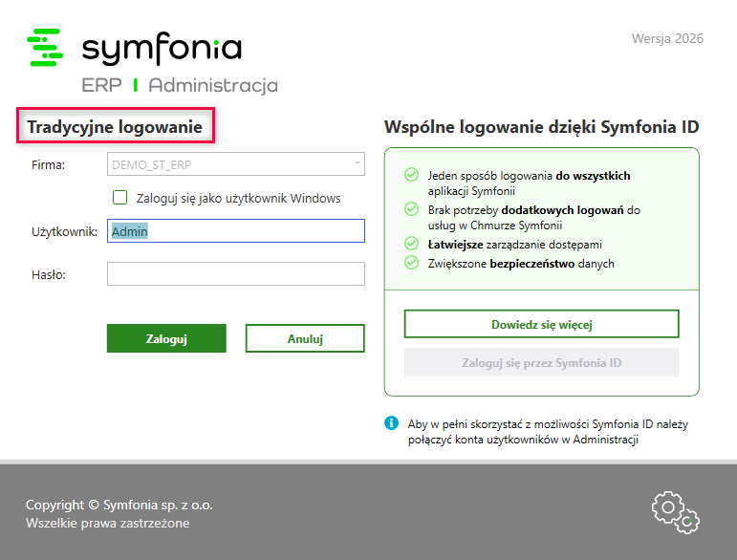Select the 'Tradycyjne logowanie' heading
This screenshot has width=737, height=560.
[x=115, y=126]
